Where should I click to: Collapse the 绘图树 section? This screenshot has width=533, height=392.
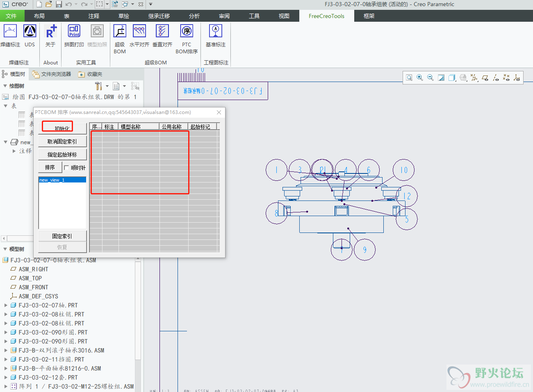[x=5, y=86]
